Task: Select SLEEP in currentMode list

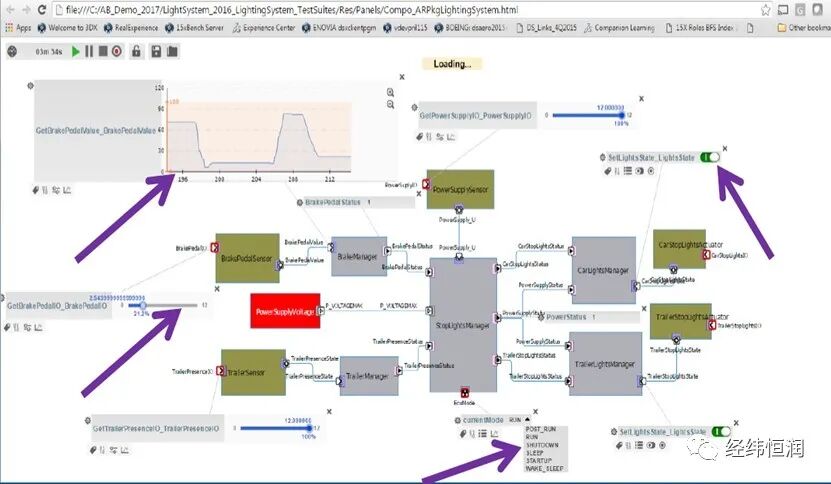Action: (x=535, y=453)
